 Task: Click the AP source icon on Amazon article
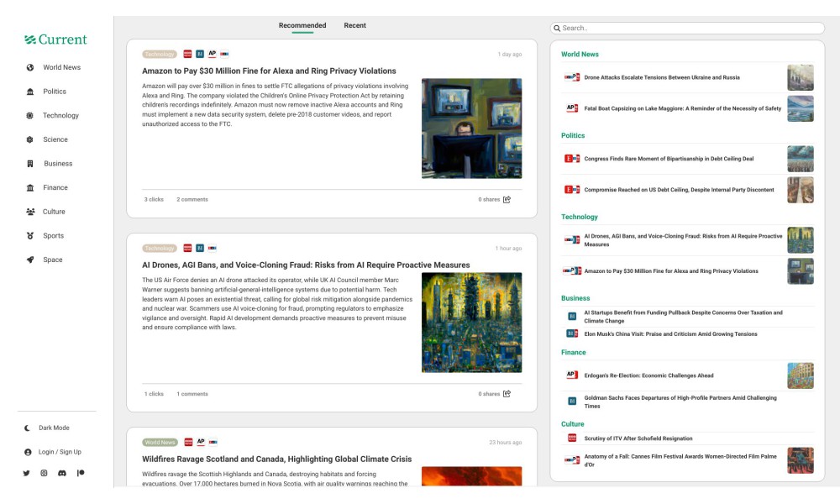213,54
